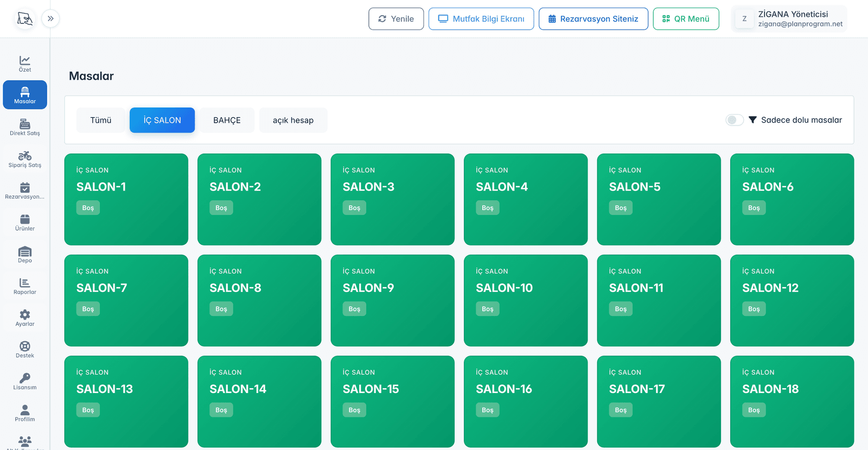Screen dimensions: 868x450
Task: Open the Destek lifebuoy icon
Action: 25,346
